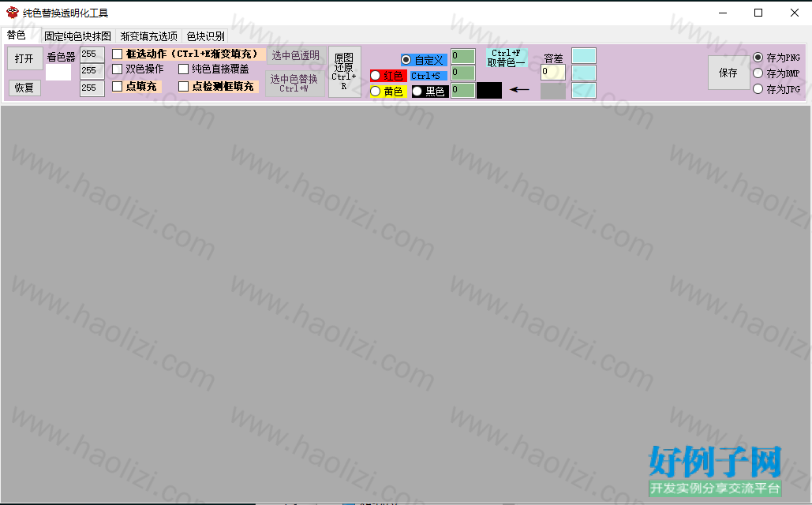This screenshot has height=505, width=812.
Task: Open the 固定纯色块抹图 tab
Action: coord(77,36)
